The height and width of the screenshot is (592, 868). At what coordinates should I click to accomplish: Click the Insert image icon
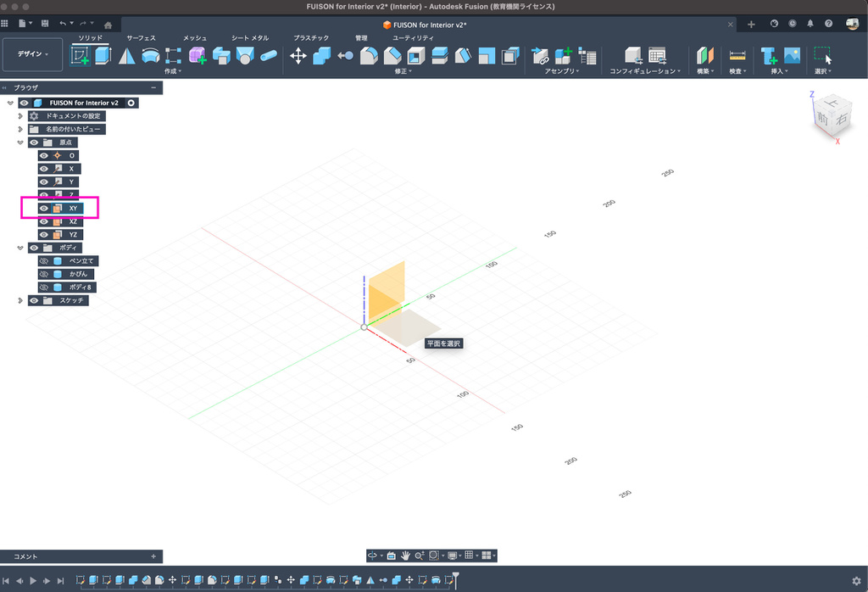tap(793, 56)
